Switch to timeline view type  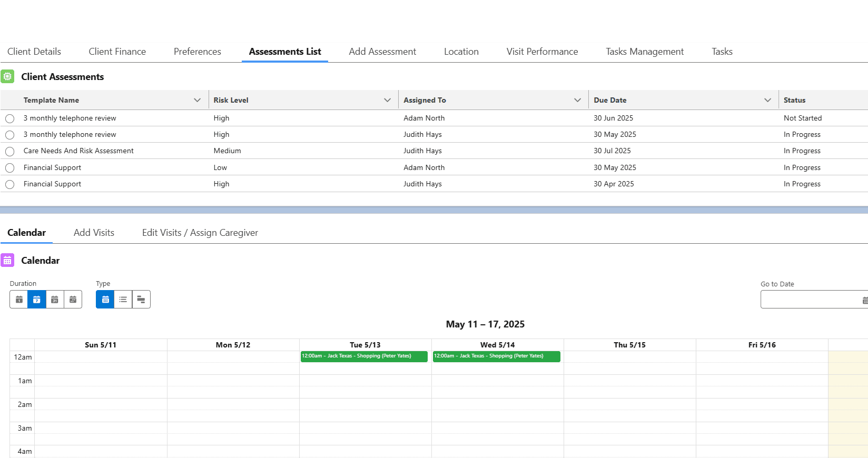141,300
